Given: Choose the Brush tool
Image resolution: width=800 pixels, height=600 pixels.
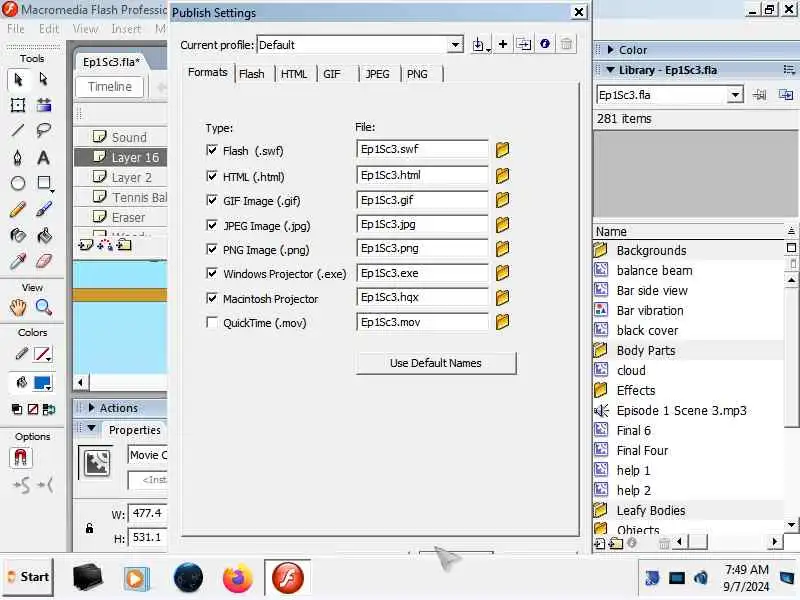Looking at the screenshot, I should point(44,209).
